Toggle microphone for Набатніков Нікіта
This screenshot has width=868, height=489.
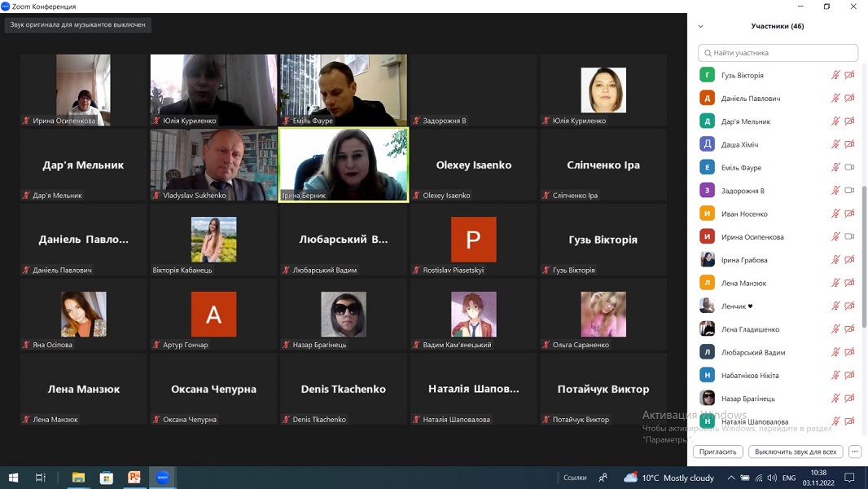point(835,376)
